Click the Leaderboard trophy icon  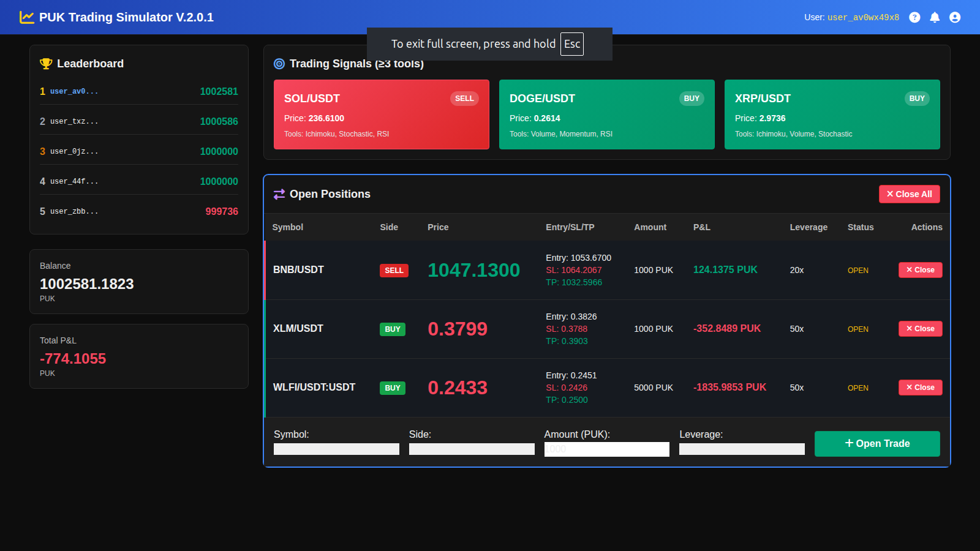(x=46, y=64)
